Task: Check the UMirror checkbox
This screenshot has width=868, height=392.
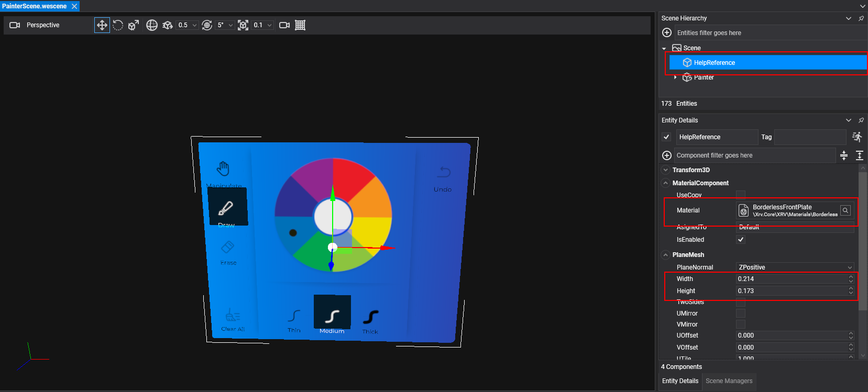Action: click(x=741, y=313)
